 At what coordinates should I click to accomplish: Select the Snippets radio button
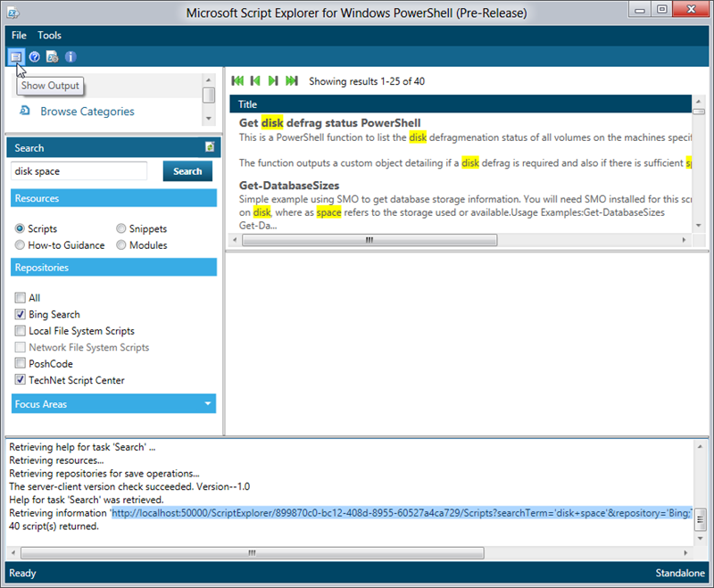point(120,228)
